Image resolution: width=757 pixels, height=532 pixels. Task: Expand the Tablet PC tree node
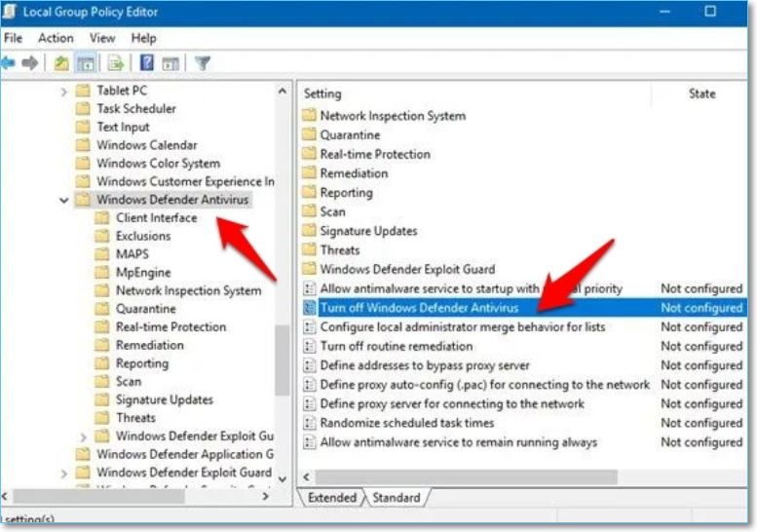[x=63, y=91]
